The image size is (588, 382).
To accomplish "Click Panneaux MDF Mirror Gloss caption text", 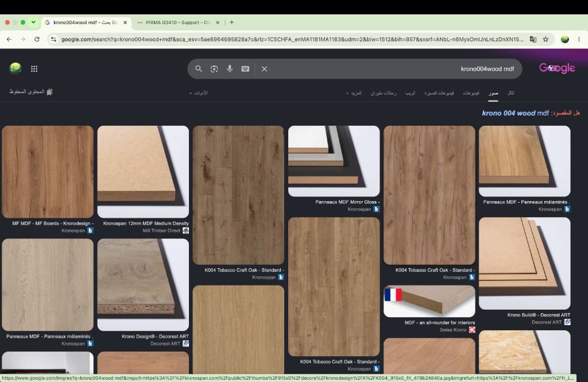I will [x=347, y=202].
